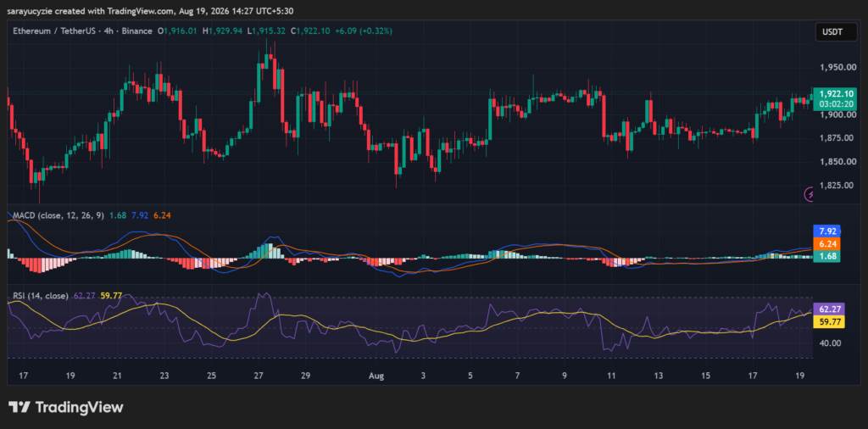Click the 17 date label at far left
Screen dimensions: 868x429
tap(23, 376)
